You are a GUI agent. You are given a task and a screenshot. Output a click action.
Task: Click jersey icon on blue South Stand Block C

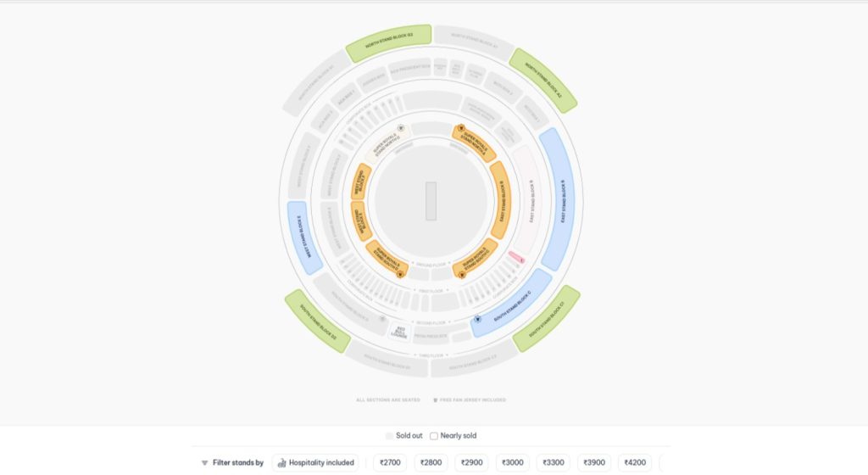(478, 320)
